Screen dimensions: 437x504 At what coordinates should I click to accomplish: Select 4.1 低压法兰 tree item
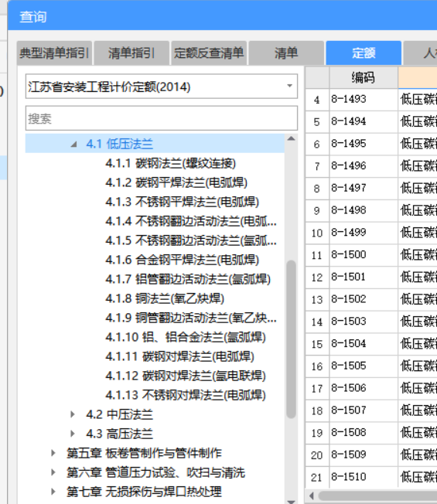(120, 144)
